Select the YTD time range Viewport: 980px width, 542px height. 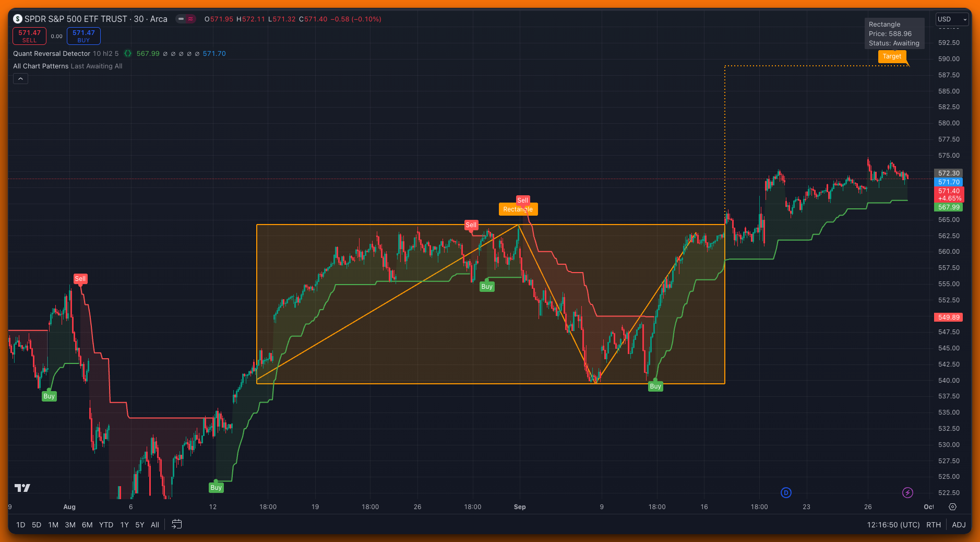pyautogui.click(x=106, y=525)
